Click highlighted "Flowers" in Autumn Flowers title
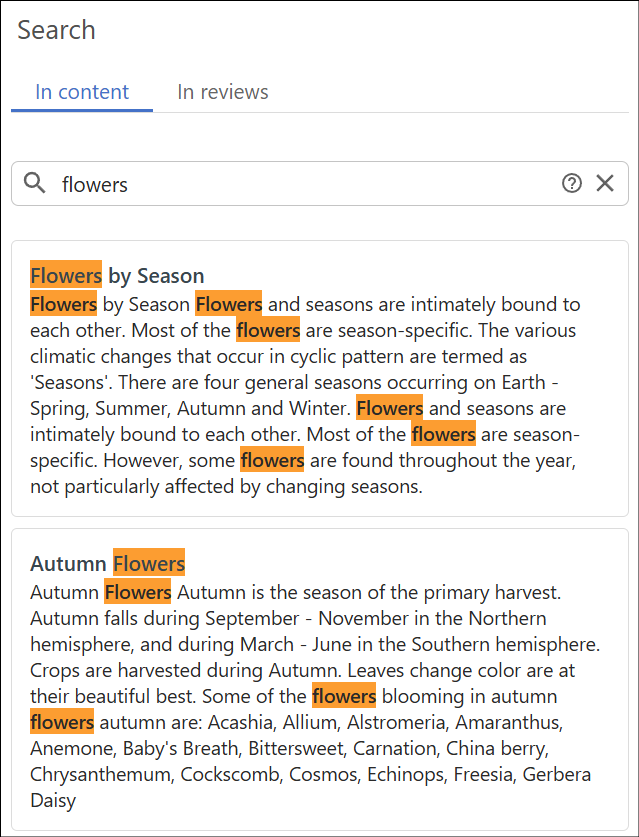 coord(149,564)
